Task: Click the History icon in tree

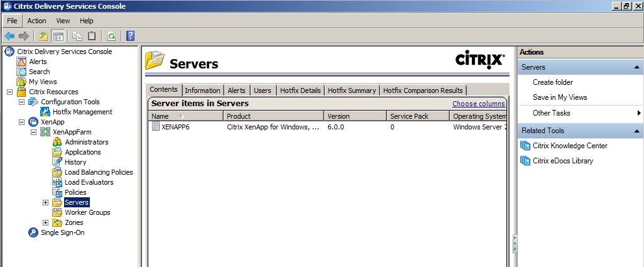Action: pos(57,162)
